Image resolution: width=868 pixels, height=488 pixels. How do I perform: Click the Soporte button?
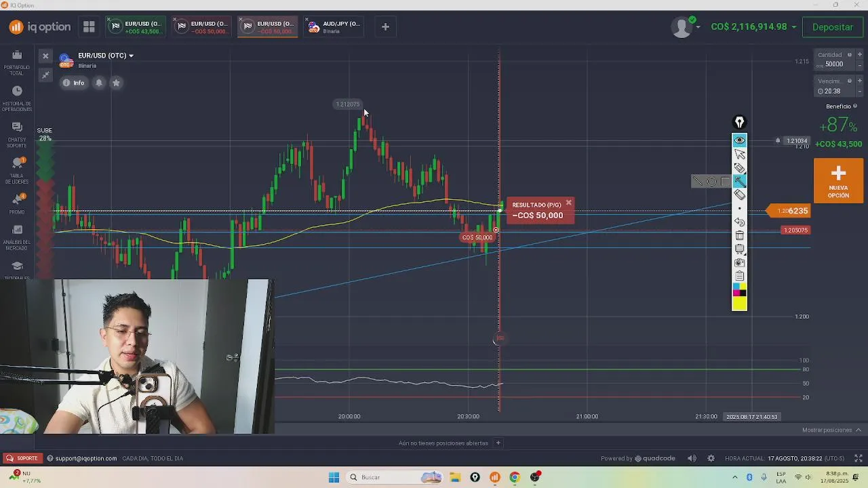pyautogui.click(x=22, y=458)
